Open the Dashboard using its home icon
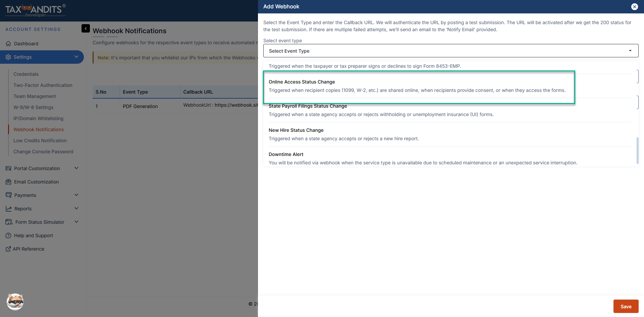Image resolution: width=644 pixels, height=317 pixels. (8, 44)
